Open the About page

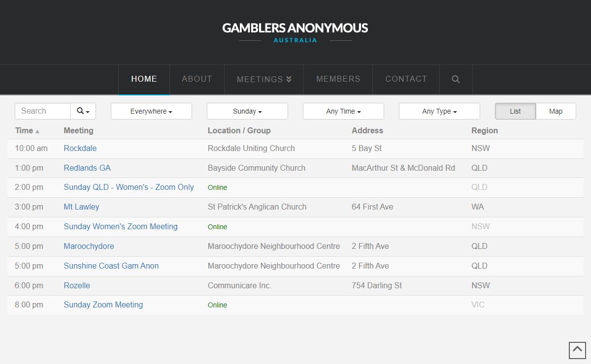(197, 79)
